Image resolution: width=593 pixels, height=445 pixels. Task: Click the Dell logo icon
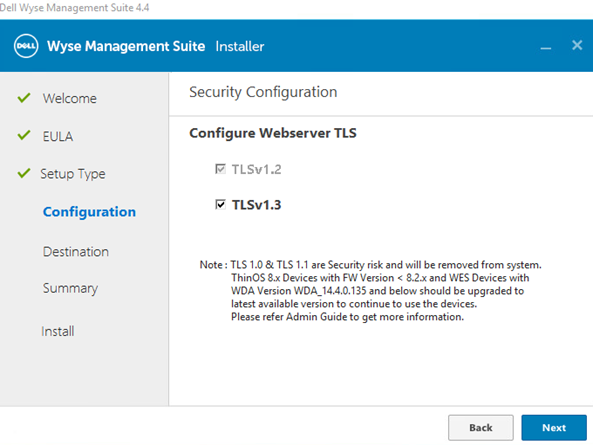[x=26, y=46]
